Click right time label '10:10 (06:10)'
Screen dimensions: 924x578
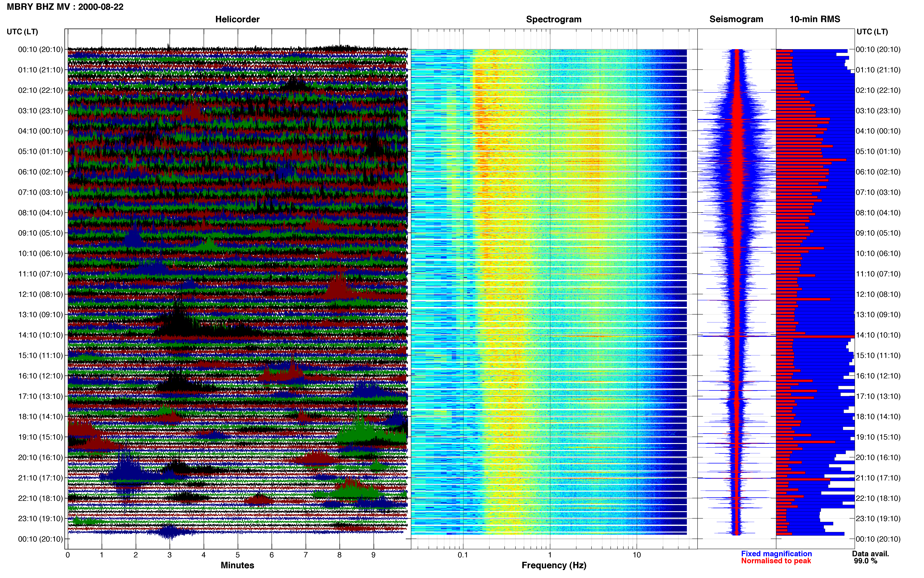(x=878, y=253)
